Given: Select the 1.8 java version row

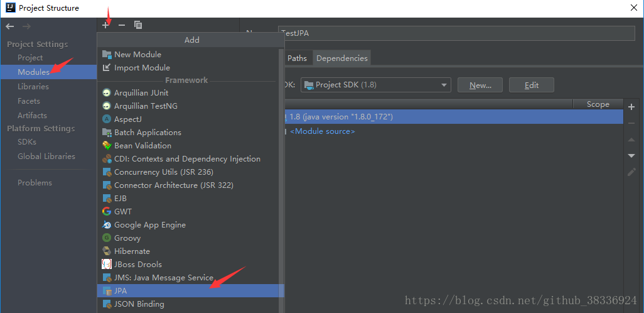Looking at the screenshot, I should click(x=454, y=117).
